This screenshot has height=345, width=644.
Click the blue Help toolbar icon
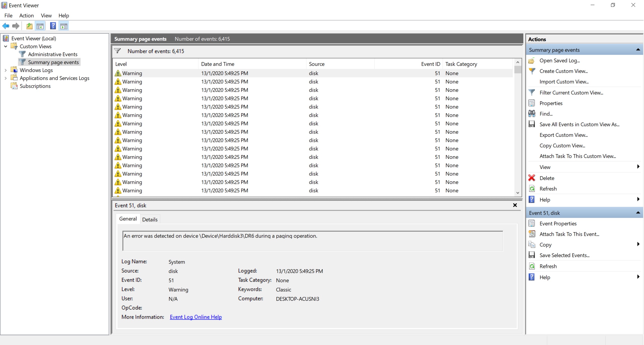point(53,26)
